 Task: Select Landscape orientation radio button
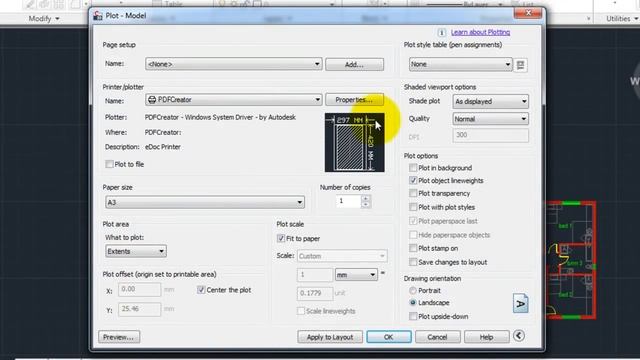click(x=413, y=303)
